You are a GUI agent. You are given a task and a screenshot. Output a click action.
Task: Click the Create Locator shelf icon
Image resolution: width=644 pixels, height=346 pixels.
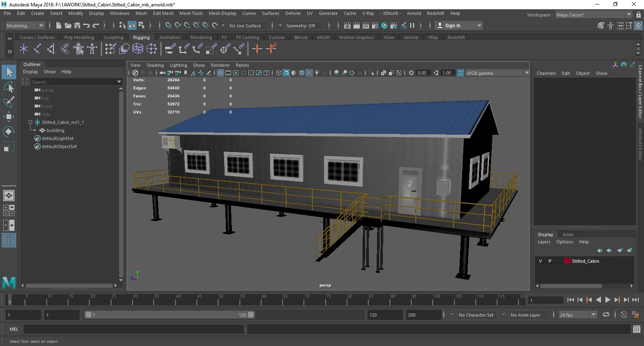24,49
